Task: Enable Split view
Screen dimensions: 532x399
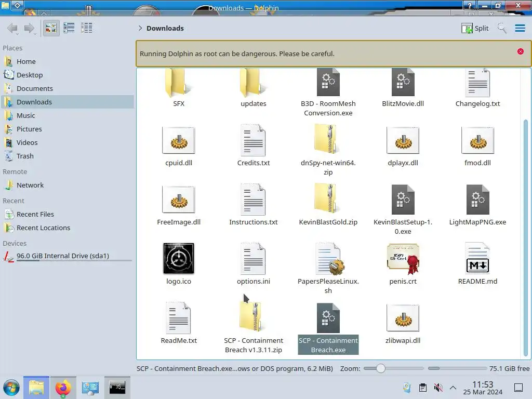Action: [475, 28]
